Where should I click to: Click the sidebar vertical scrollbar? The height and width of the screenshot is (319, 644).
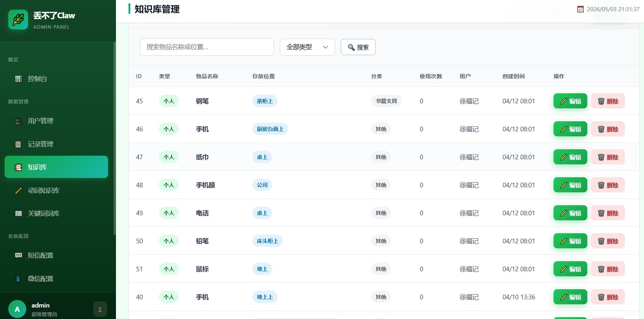coord(115,138)
